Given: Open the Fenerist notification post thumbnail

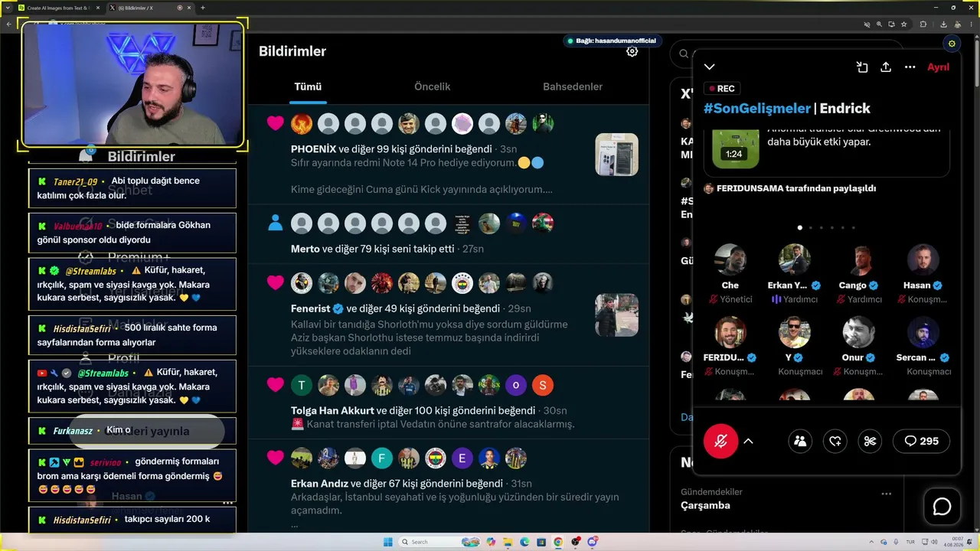Looking at the screenshot, I should coord(616,315).
